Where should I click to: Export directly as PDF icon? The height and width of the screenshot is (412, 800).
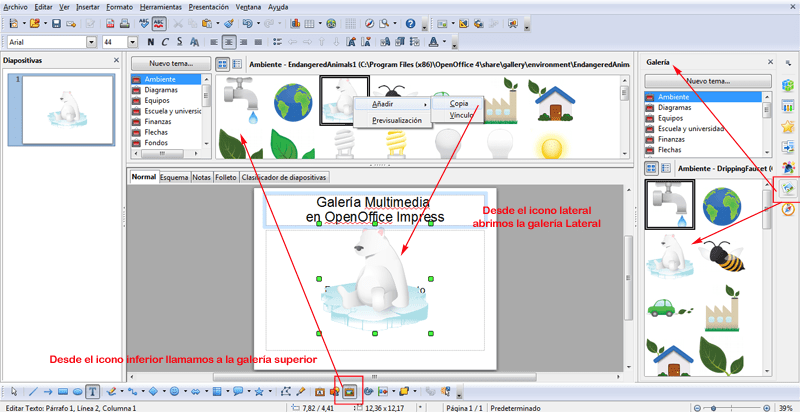coord(110,23)
